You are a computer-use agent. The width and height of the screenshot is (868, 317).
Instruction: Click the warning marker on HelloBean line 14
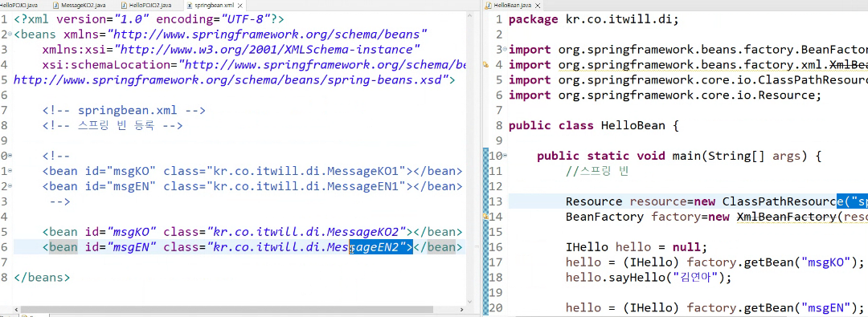pyautogui.click(x=485, y=217)
